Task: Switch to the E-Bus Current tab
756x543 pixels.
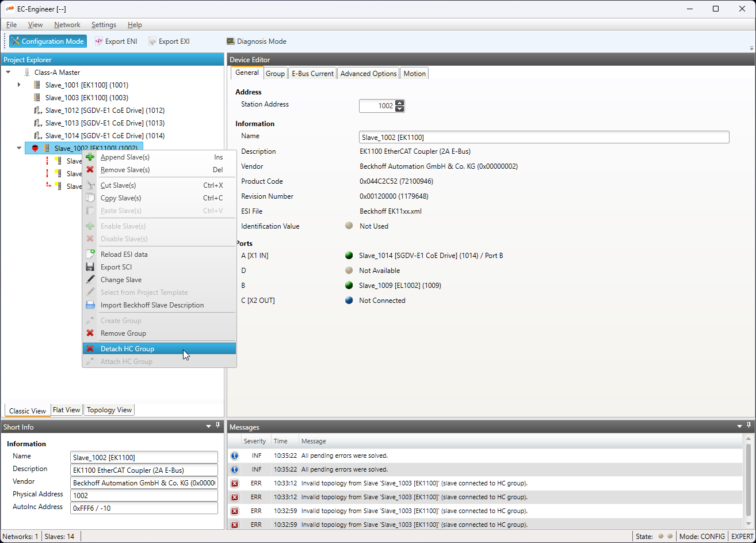Action: tap(312, 74)
